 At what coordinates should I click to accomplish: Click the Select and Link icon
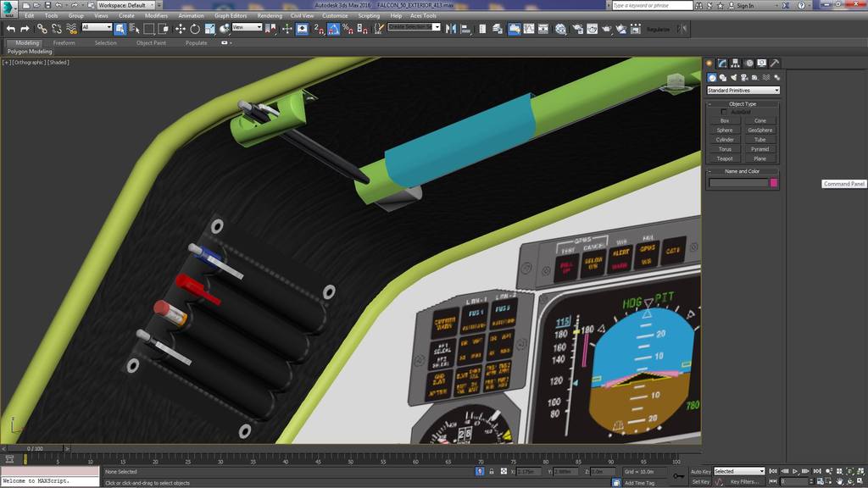click(42, 29)
